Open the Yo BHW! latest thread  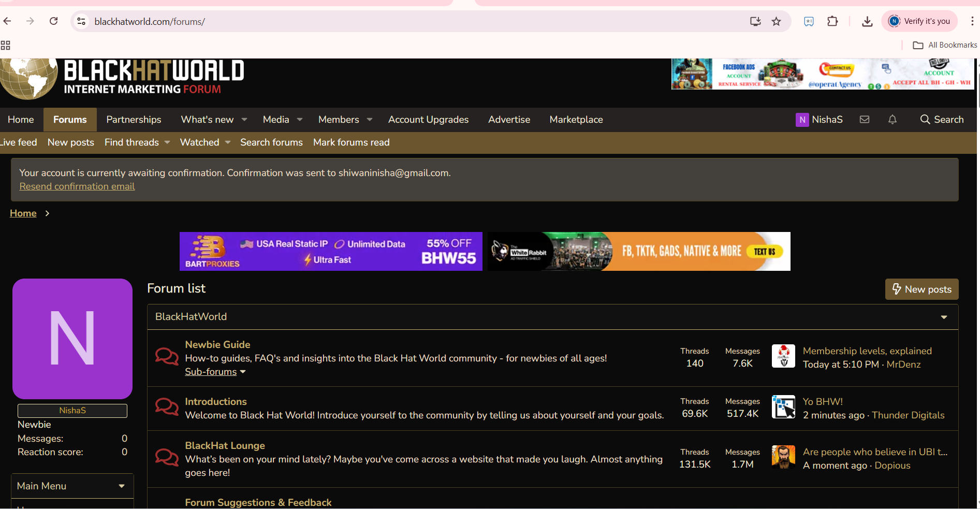823,402
